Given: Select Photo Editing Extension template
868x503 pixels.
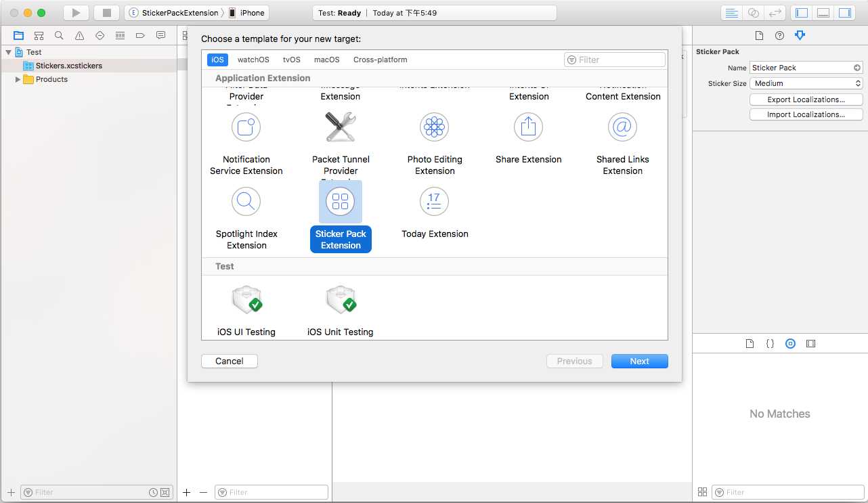Looking at the screenshot, I should [435, 144].
